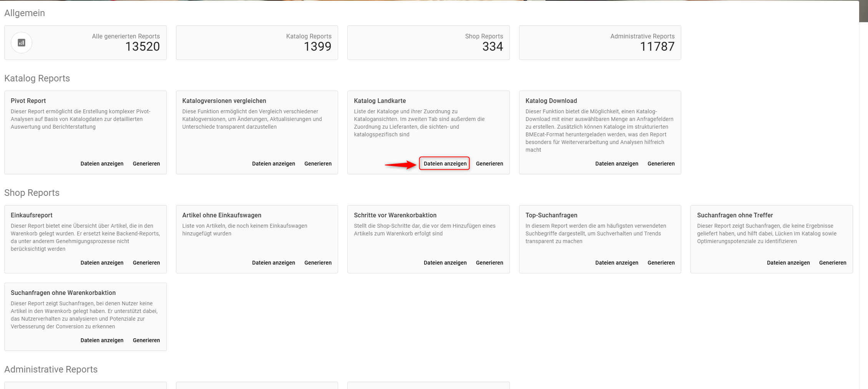Image resolution: width=868 pixels, height=389 pixels.
Task: Open Dateien anzeigen for Katalog Landkarte
Action: pos(445,164)
